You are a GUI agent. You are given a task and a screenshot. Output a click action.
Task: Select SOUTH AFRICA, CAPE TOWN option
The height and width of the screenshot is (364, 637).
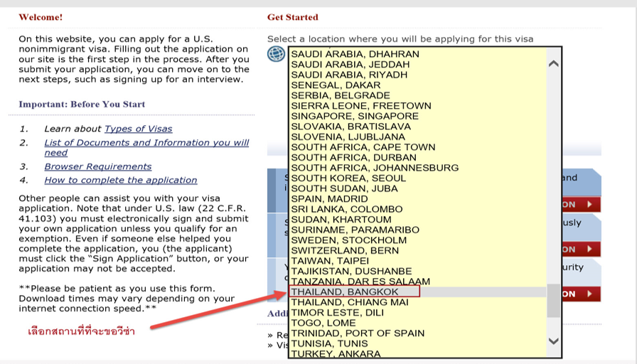pos(363,147)
